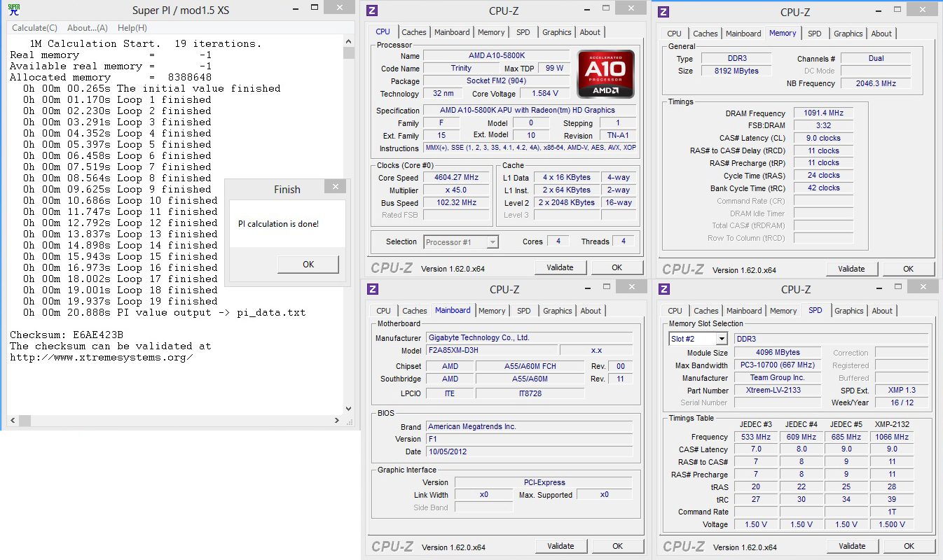943x560 pixels.
Task: Click the Z icon of the CPU-Z SPD window
Action: [664, 289]
